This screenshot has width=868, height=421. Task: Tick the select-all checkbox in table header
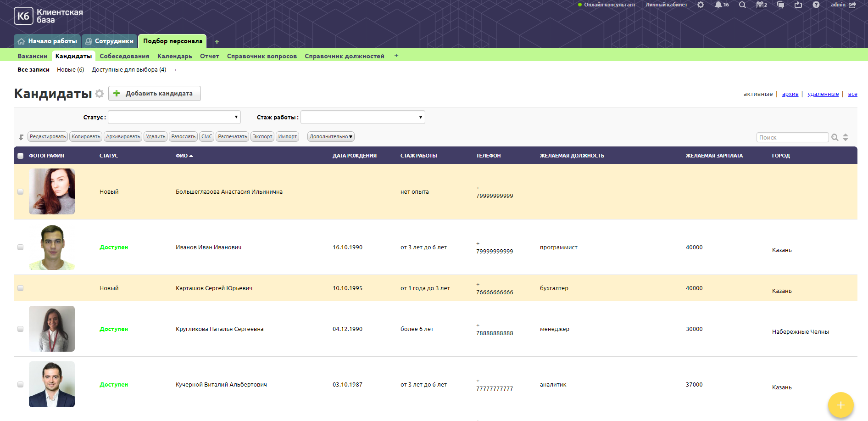point(20,156)
